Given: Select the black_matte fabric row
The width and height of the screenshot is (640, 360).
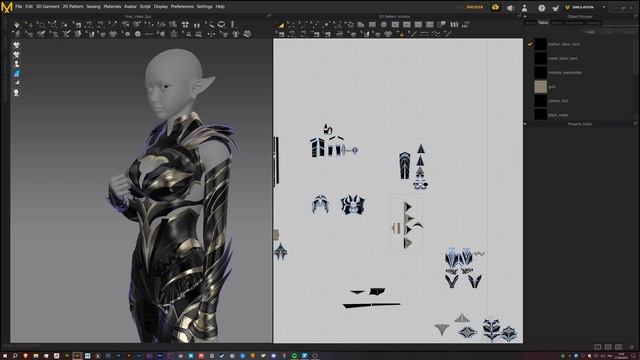Looking at the screenshot, I should click(x=584, y=115).
